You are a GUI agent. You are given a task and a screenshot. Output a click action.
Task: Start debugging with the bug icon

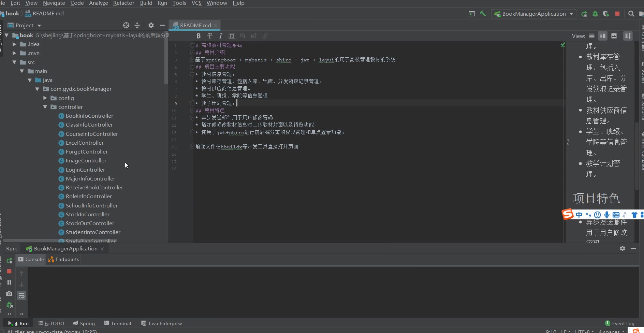click(x=595, y=14)
